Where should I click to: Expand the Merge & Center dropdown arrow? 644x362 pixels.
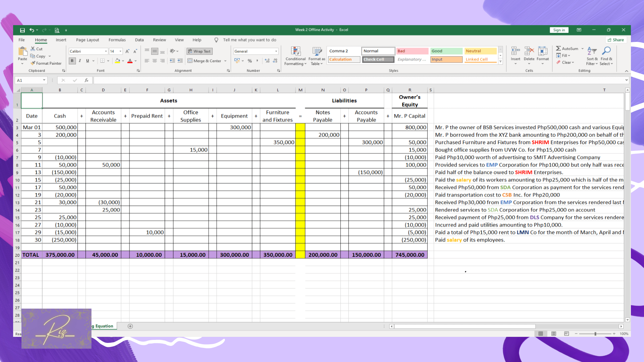point(225,61)
